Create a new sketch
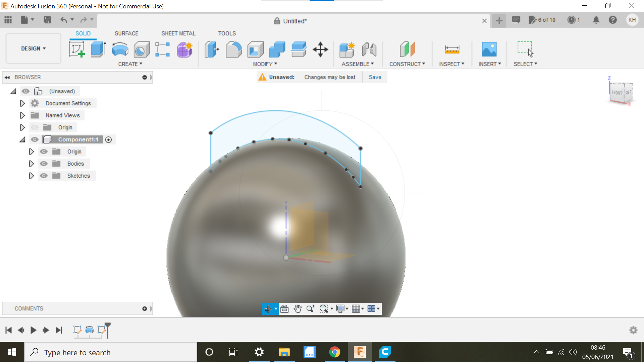 point(77,49)
